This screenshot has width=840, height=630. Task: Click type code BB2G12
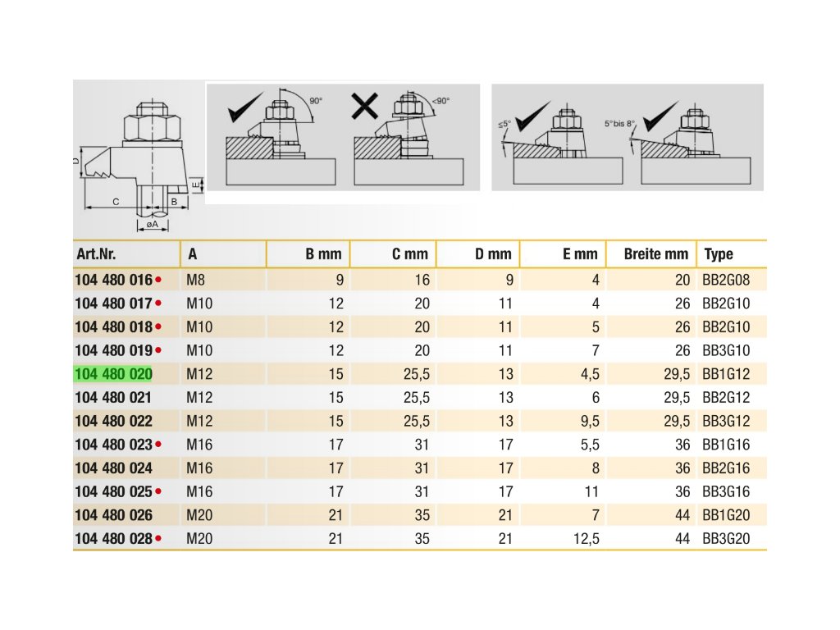click(726, 398)
